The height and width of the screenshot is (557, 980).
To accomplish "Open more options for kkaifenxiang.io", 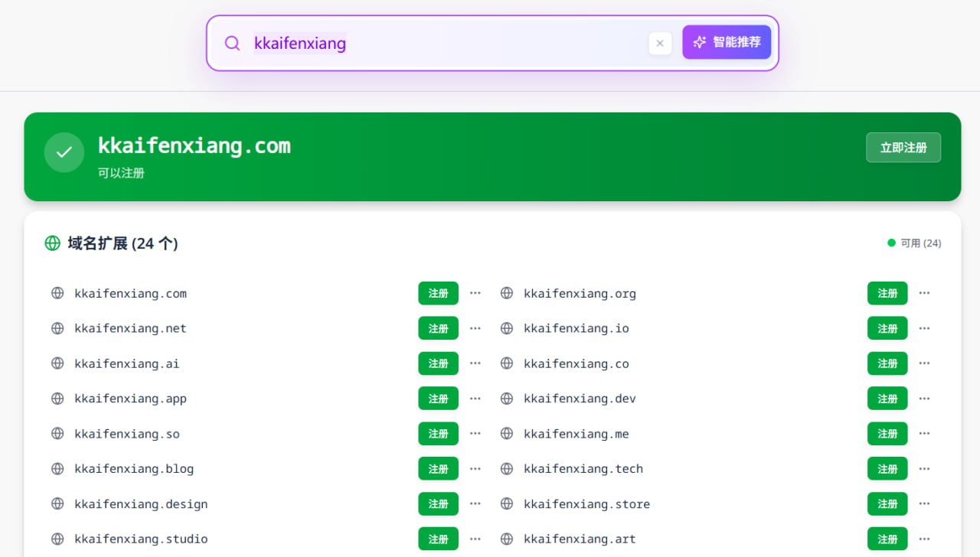I will coord(925,328).
